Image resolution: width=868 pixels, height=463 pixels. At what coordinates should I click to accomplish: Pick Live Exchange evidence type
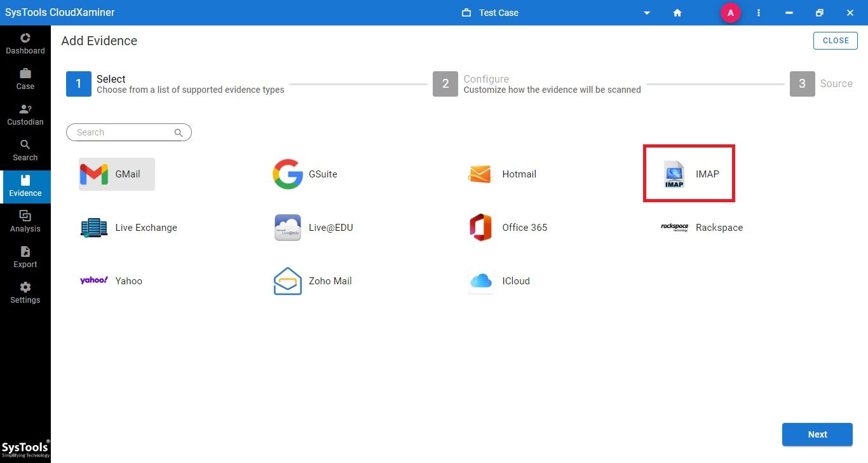pos(128,228)
